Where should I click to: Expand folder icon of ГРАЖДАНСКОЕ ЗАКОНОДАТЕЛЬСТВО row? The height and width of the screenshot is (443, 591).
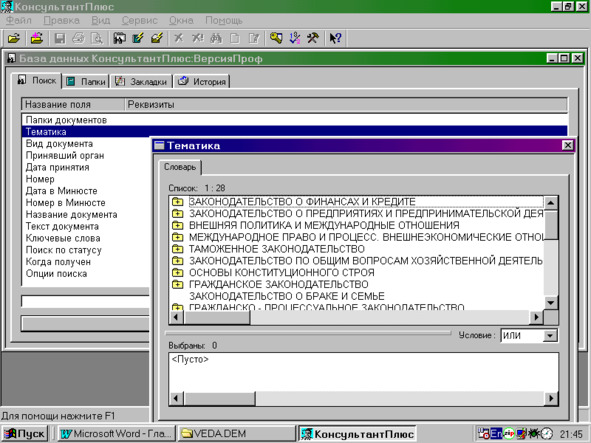click(x=177, y=284)
